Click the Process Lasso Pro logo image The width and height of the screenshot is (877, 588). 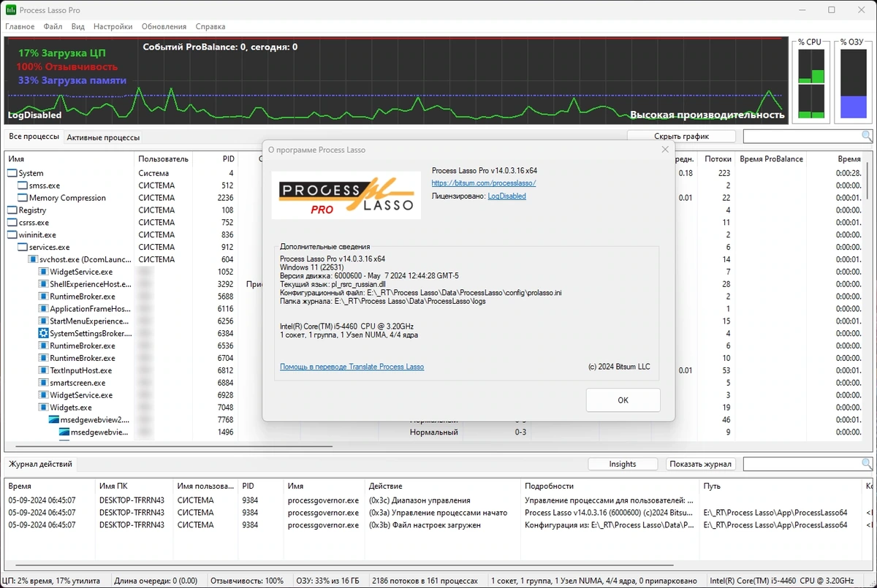(x=346, y=195)
